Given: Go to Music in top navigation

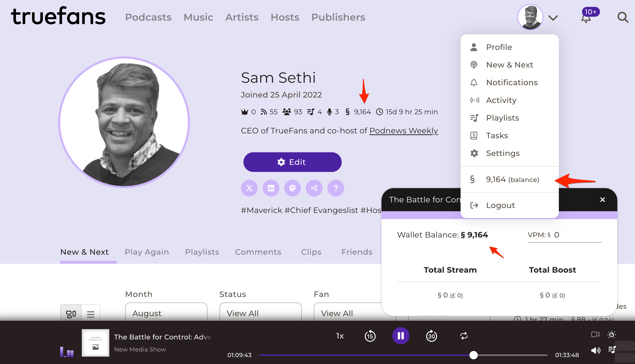Looking at the screenshot, I should pyautogui.click(x=198, y=17).
